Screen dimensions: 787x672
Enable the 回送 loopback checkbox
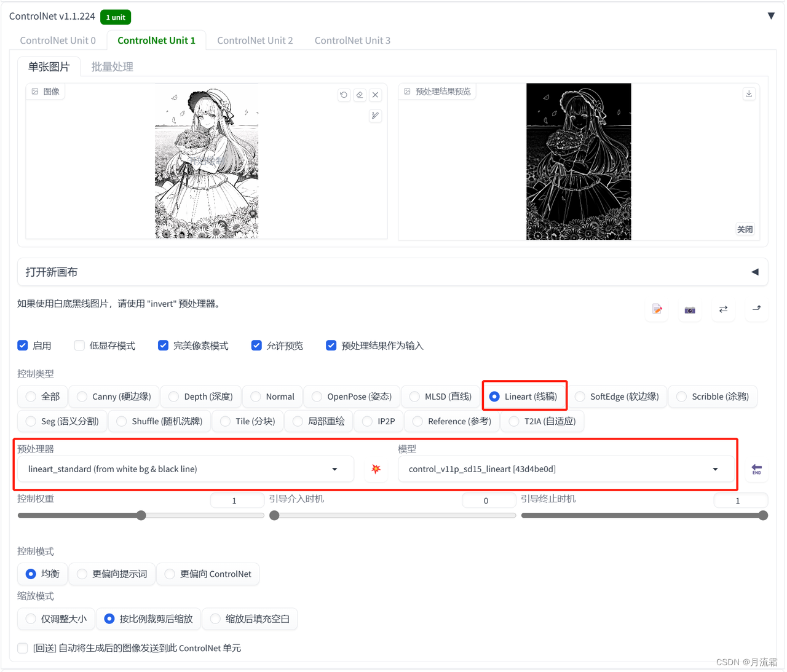pos(23,648)
